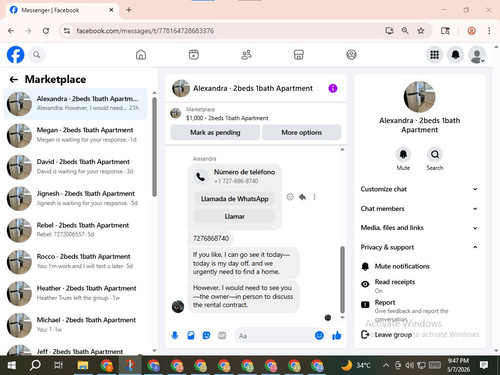Click the chat messages scrollbar
Viewport: 500px width, 375px height.
click(342, 279)
